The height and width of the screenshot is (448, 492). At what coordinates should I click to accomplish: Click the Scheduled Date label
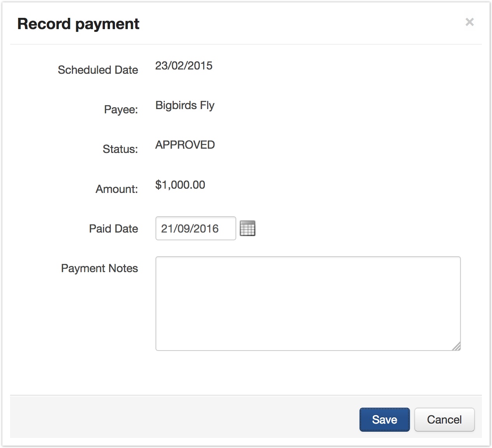pyautogui.click(x=98, y=70)
